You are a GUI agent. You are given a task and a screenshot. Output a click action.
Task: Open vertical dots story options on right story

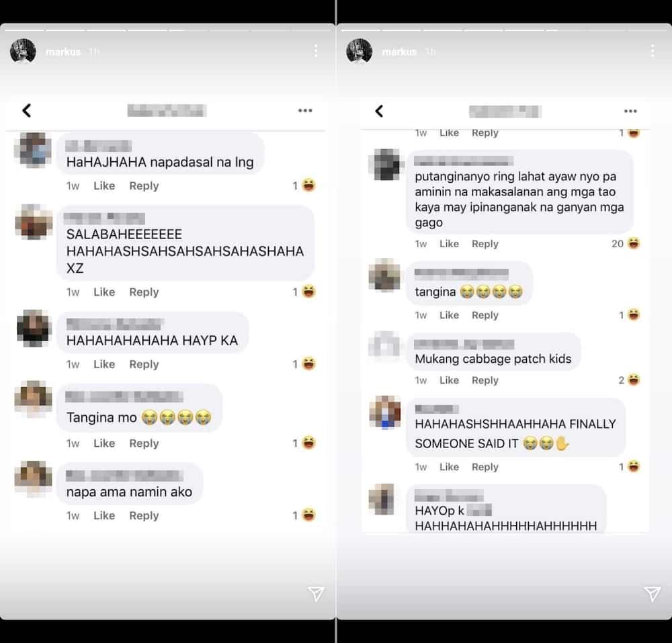pyautogui.click(x=653, y=51)
